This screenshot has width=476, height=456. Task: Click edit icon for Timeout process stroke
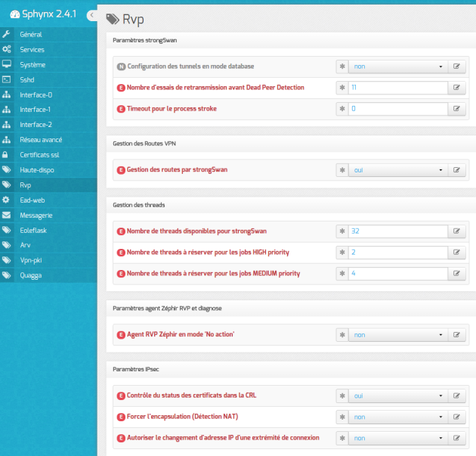coord(456,109)
